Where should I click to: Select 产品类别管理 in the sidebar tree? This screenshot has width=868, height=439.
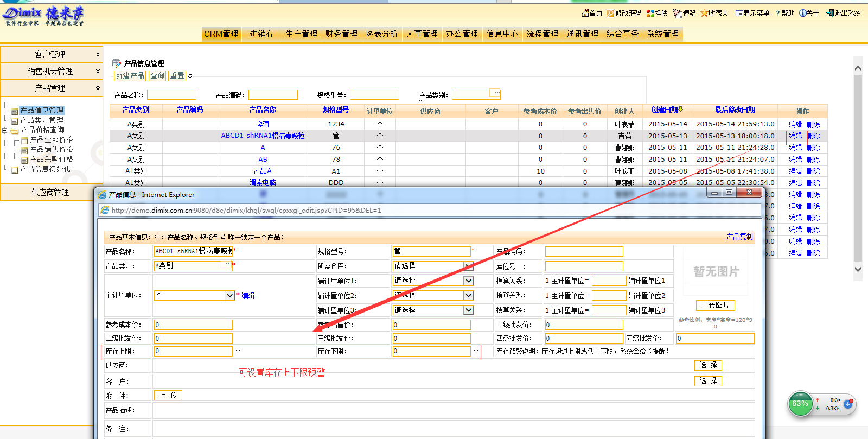(x=42, y=120)
